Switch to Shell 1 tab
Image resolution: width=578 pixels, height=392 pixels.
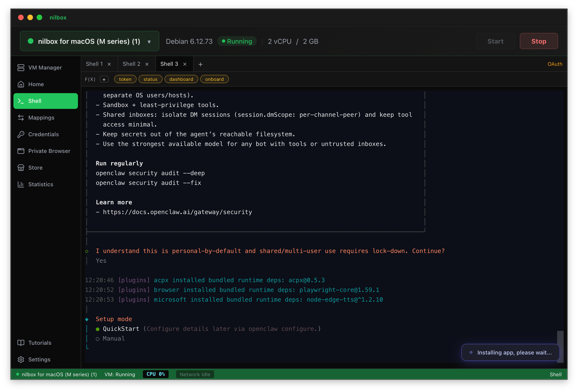tap(94, 64)
